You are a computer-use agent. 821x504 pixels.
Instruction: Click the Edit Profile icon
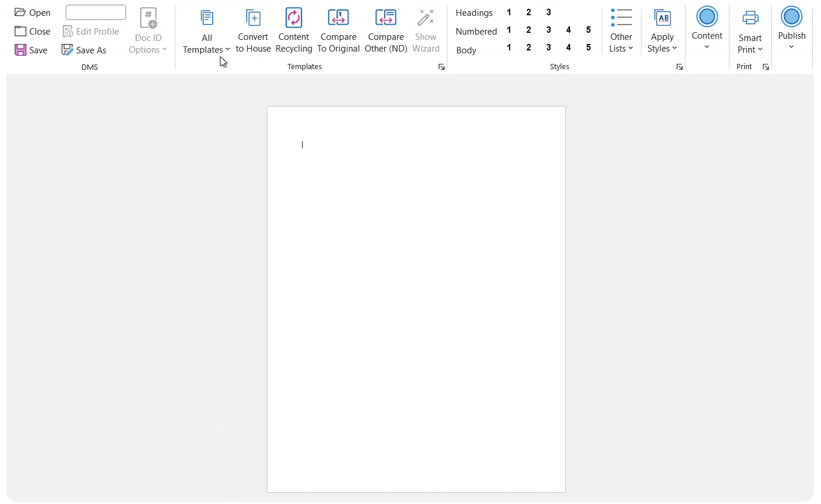coord(68,31)
